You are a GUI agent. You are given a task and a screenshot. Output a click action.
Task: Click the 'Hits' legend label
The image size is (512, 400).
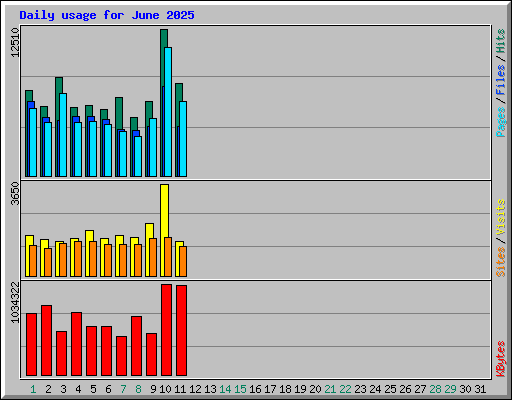click(x=501, y=41)
